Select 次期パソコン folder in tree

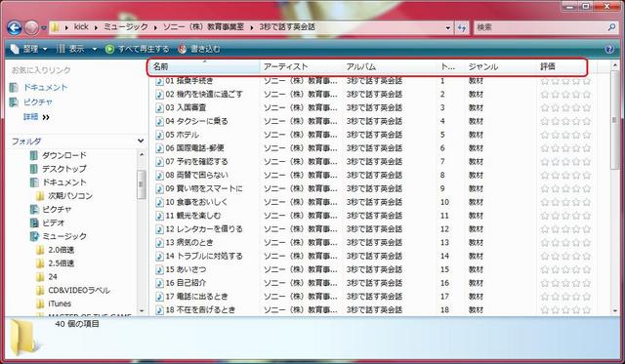click(70, 195)
